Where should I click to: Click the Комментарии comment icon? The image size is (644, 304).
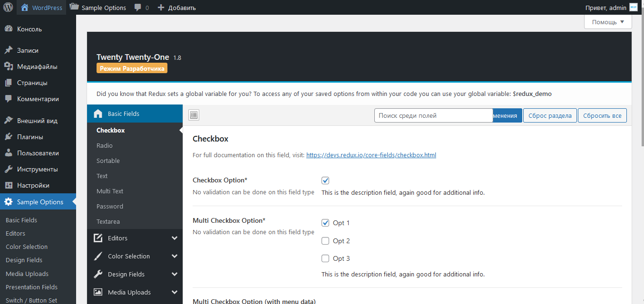pyautogui.click(x=8, y=99)
